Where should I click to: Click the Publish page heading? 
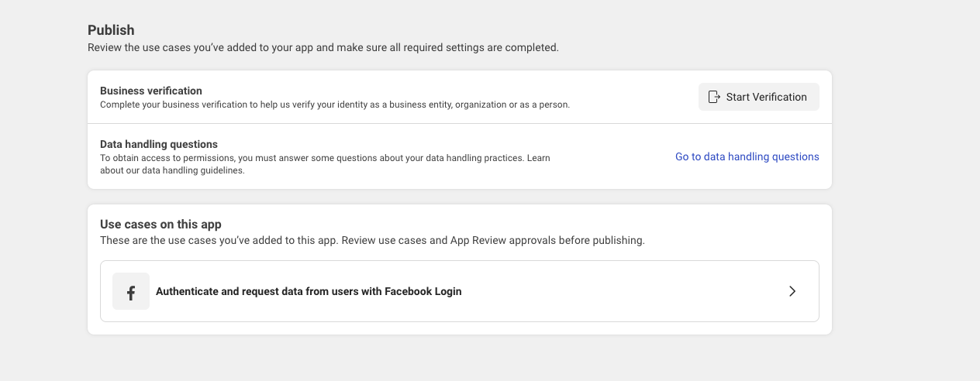coord(111,30)
